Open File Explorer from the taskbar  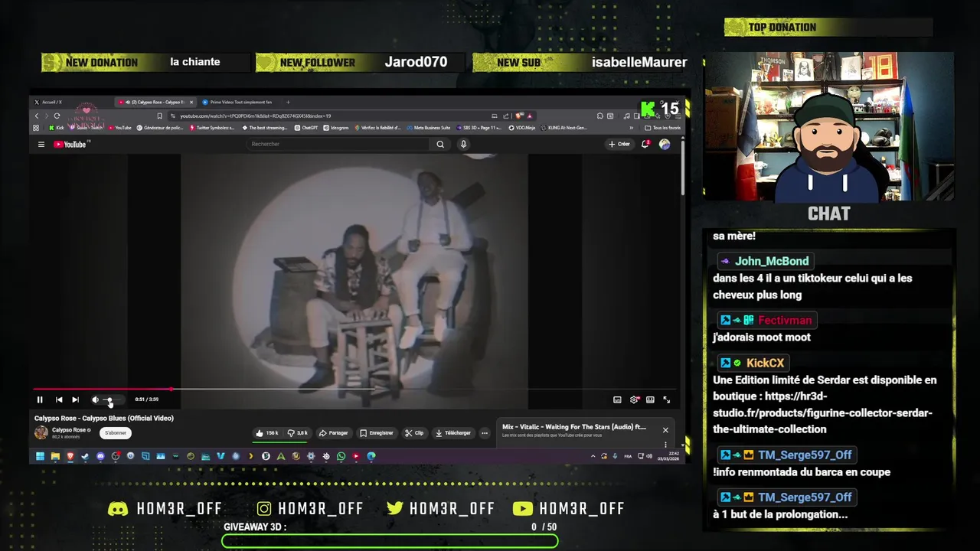point(55,456)
